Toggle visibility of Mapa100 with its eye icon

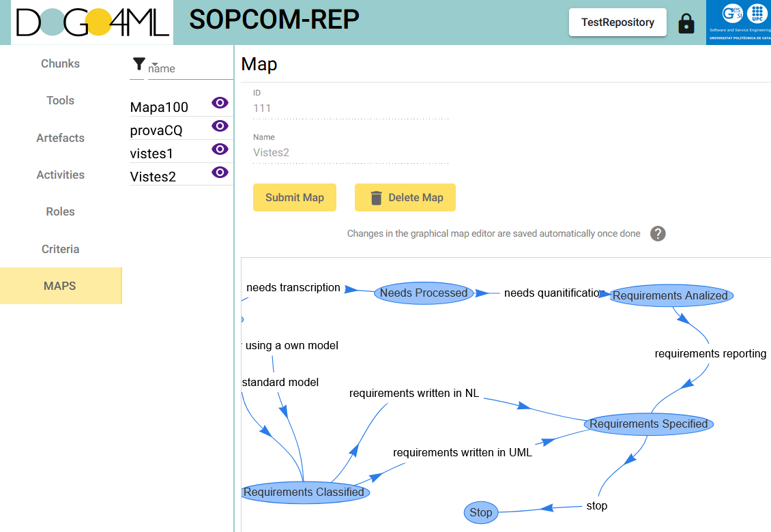pos(219,103)
